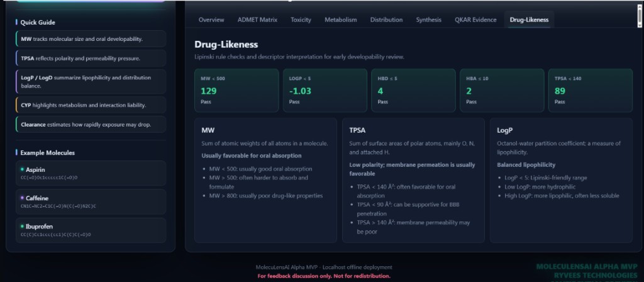Image resolution: width=644 pixels, height=282 pixels.
Task: Click the purple dot beside Caffeine
Action: pos(22,198)
